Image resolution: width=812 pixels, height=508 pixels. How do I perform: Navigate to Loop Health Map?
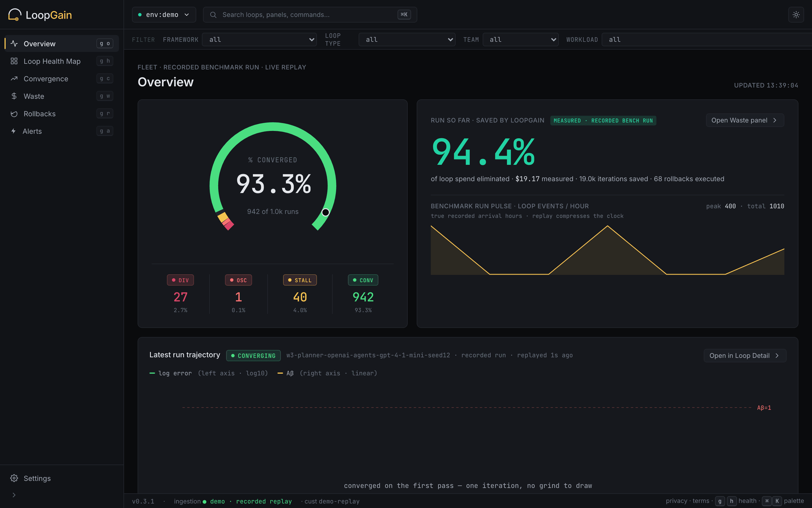62,61
